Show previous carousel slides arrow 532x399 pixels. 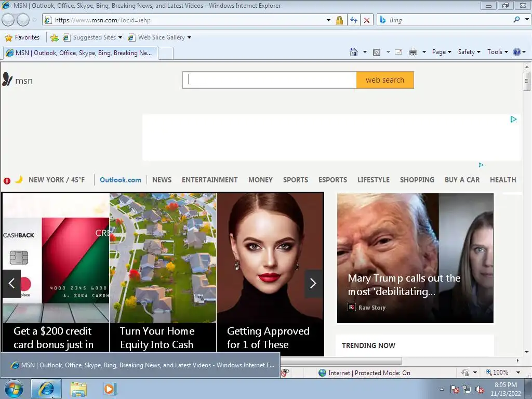(11, 284)
